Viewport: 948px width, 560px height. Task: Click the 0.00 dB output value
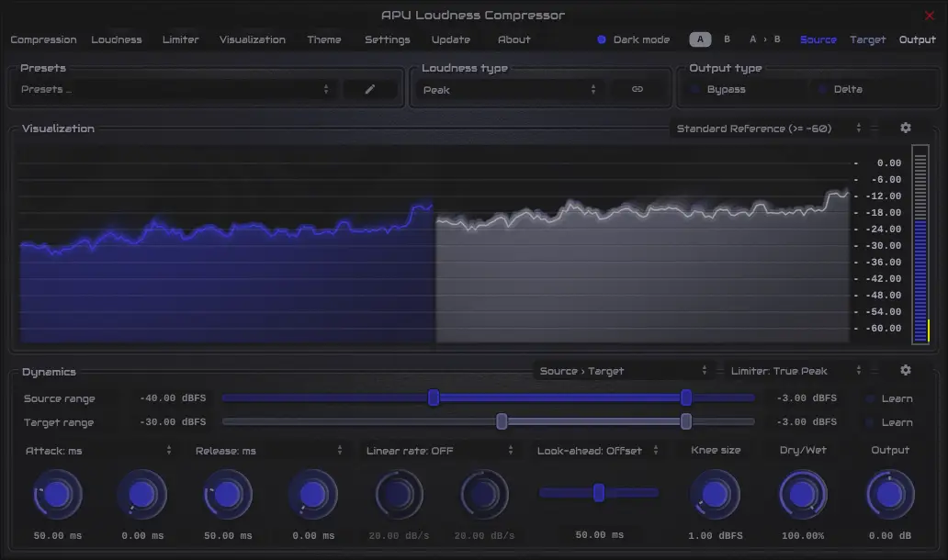890,536
